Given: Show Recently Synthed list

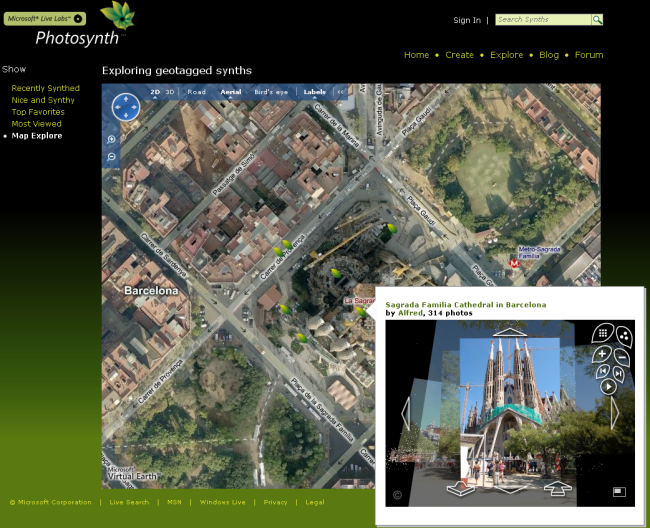Looking at the screenshot, I should click(x=46, y=88).
